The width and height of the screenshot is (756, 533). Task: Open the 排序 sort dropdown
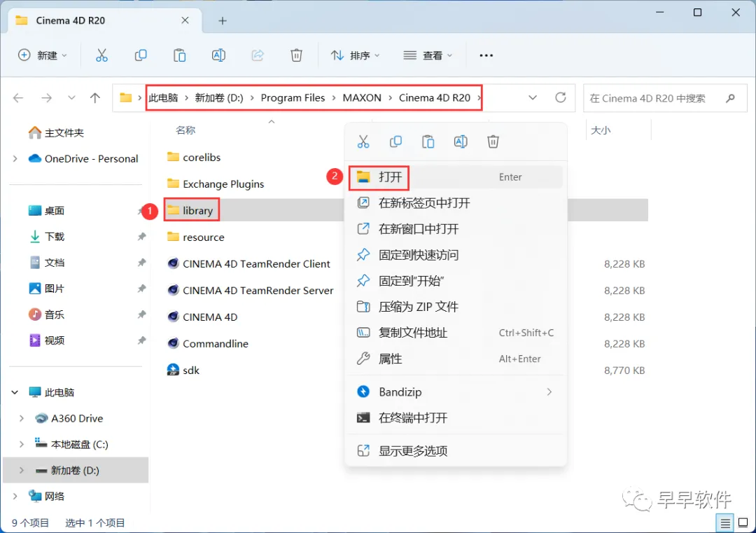click(356, 55)
